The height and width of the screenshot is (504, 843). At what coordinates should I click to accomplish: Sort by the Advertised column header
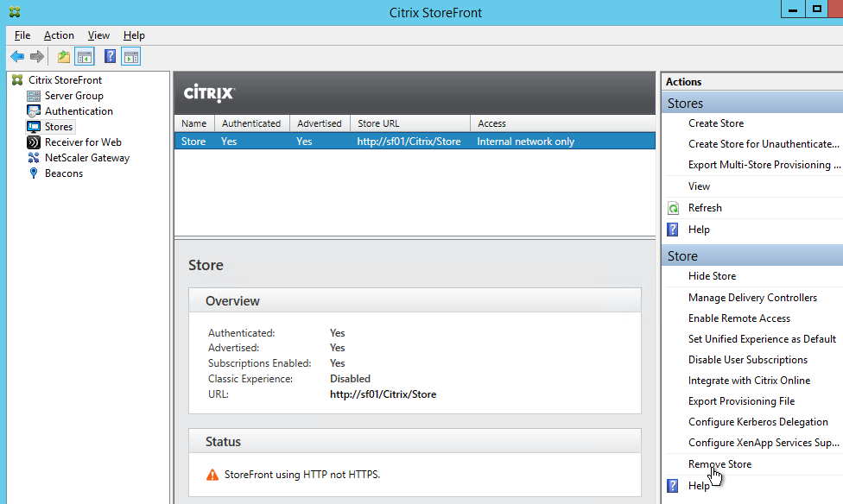(320, 123)
